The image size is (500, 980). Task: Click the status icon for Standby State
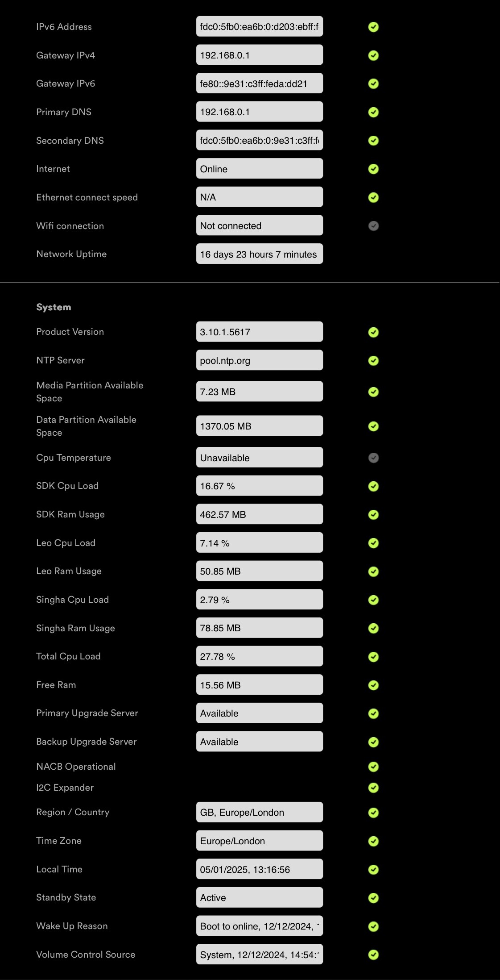click(x=373, y=898)
